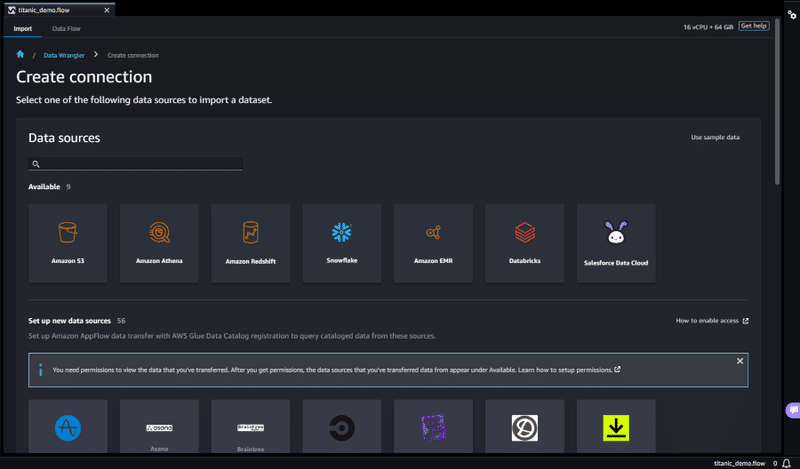The height and width of the screenshot is (469, 800).
Task: Focus the data sources search field
Action: [135, 164]
